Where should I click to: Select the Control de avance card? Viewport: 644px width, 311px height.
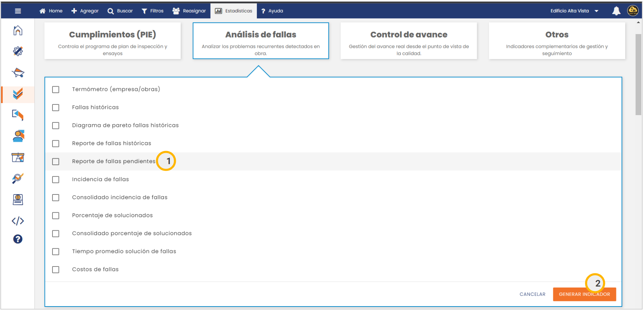pyautogui.click(x=409, y=41)
